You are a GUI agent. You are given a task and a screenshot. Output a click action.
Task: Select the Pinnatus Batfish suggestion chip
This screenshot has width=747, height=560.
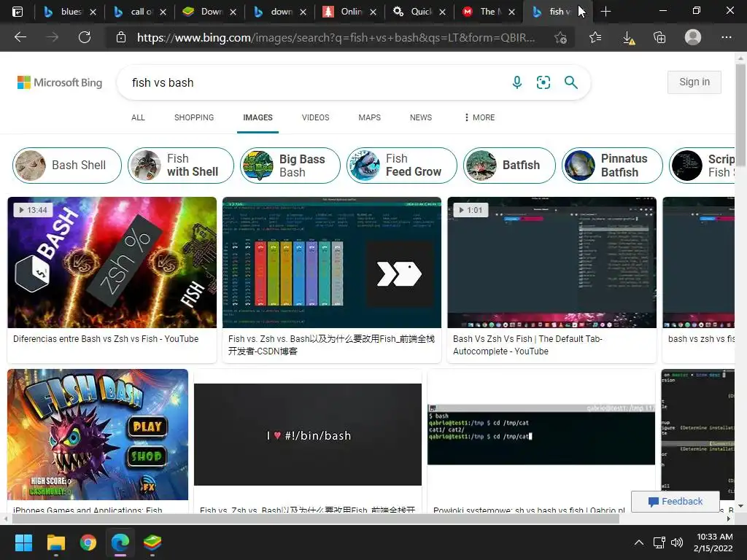(x=612, y=166)
